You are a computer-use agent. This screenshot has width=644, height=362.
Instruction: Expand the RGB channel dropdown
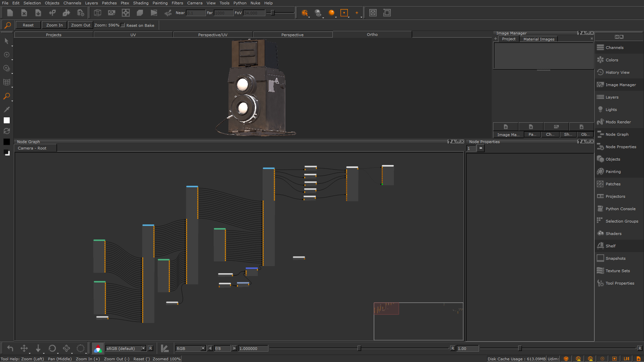tap(190, 349)
